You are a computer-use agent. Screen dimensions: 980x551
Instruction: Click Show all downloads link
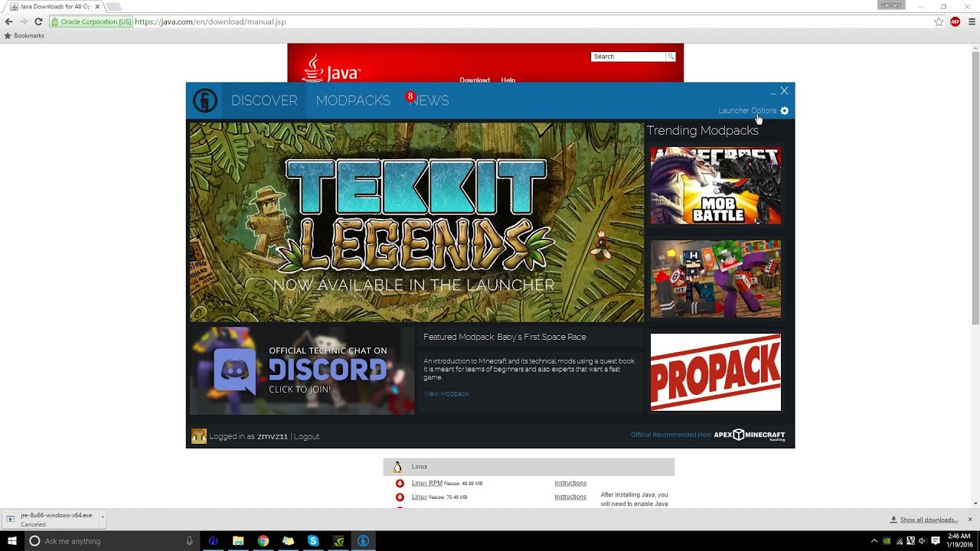929,520
